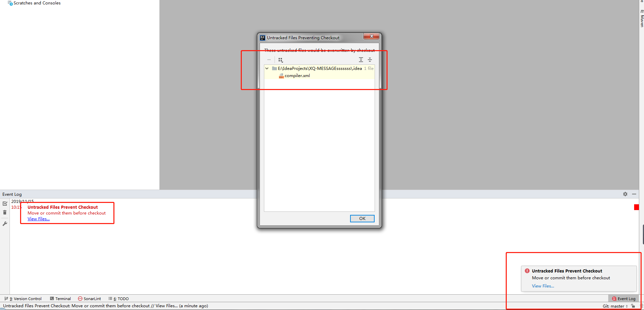
Task: Switch to the Terminal tool window
Action: (x=62, y=298)
